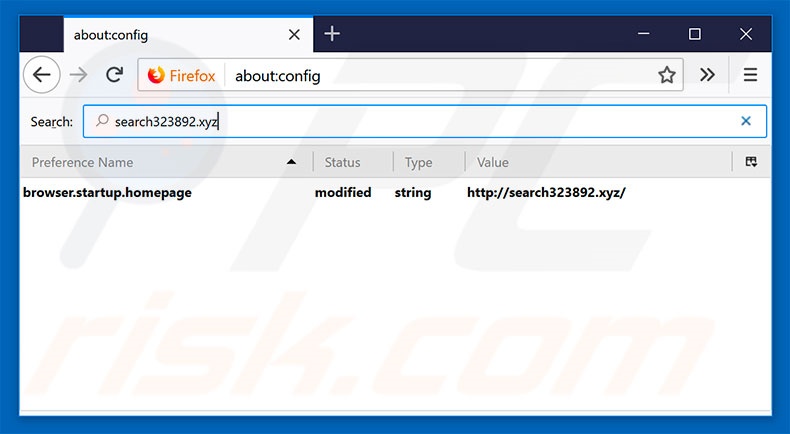Close the Firefox window
The image size is (790, 434).
point(746,34)
